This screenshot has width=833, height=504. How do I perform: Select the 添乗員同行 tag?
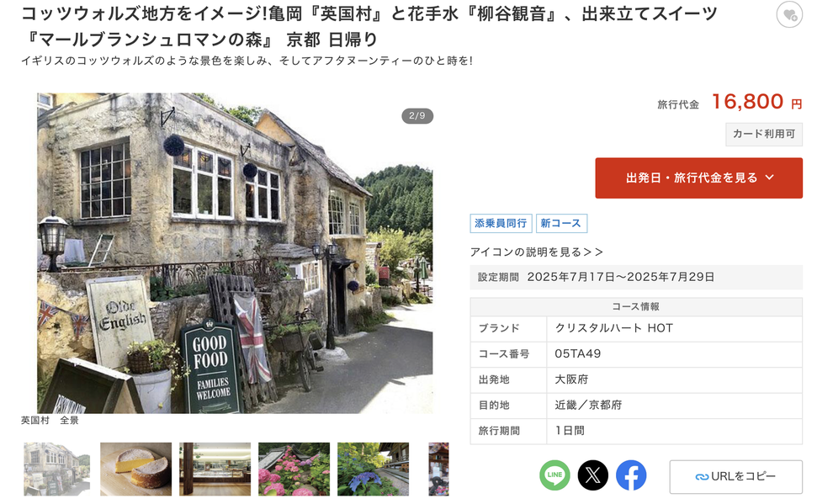pos(501,223)
